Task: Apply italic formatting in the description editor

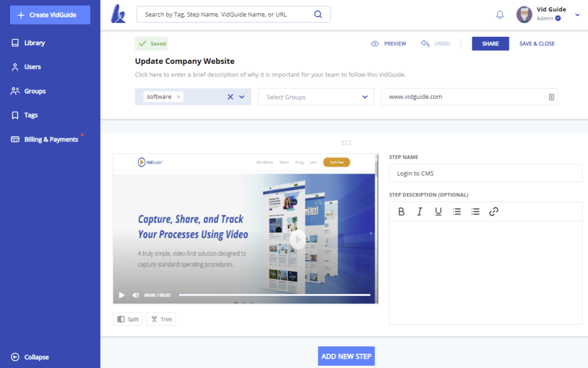Action: [419, 211]
